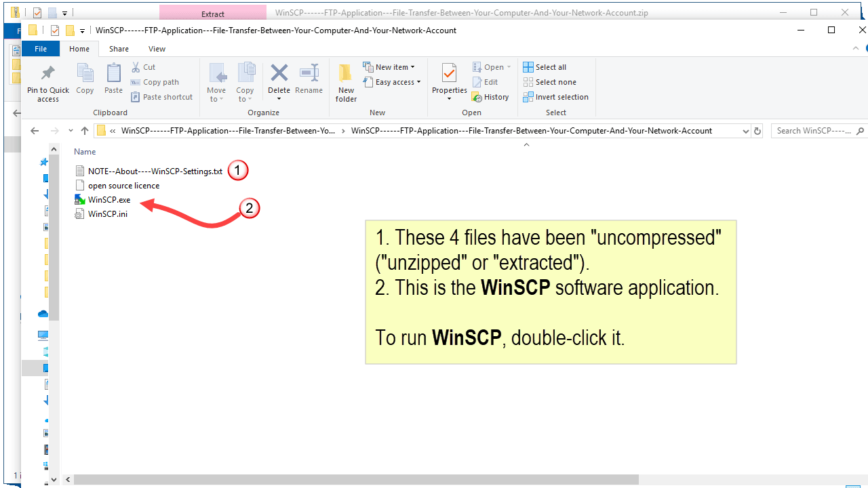Click Paste shortcut in ribbon
868x488 pixels.
click(161, 97)
